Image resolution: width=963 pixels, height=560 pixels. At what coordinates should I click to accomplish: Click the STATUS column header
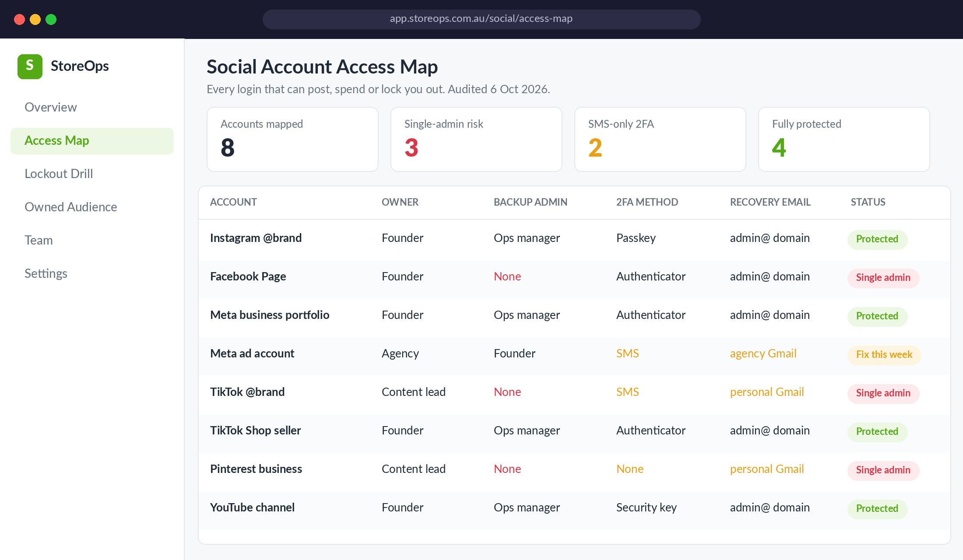tap(868, 202)
